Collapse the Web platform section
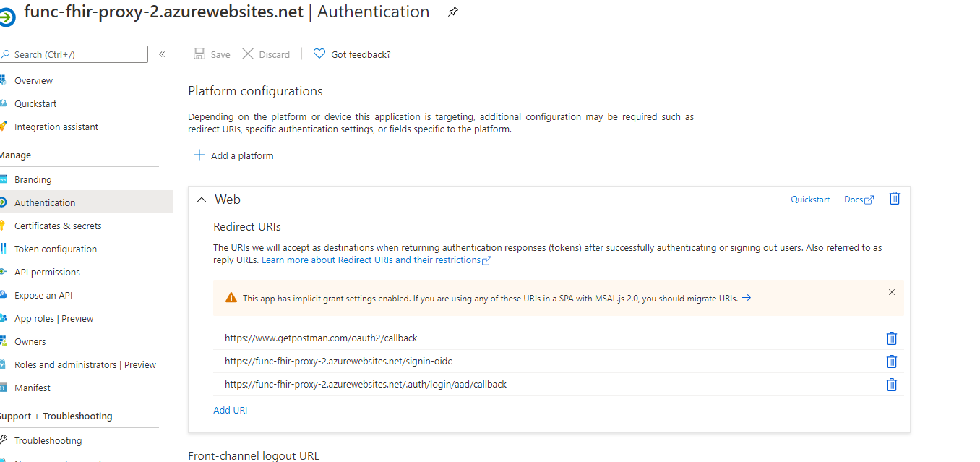 201,199
